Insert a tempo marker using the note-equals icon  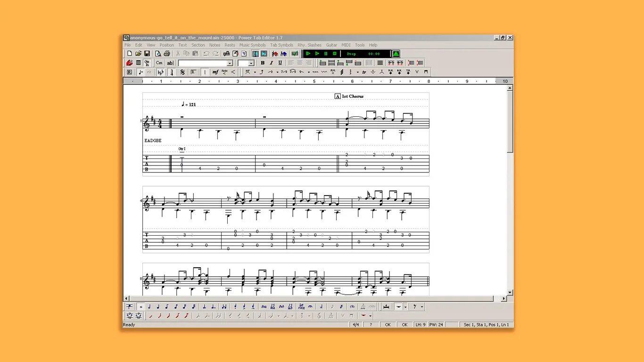pyautogui.click(x=140, y=72)
